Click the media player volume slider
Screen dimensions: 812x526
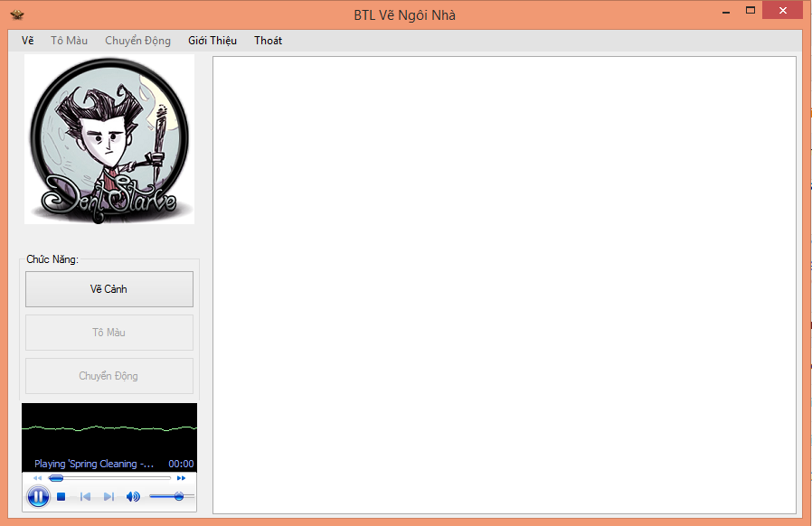pyautogui.click(x=172, y=496)
